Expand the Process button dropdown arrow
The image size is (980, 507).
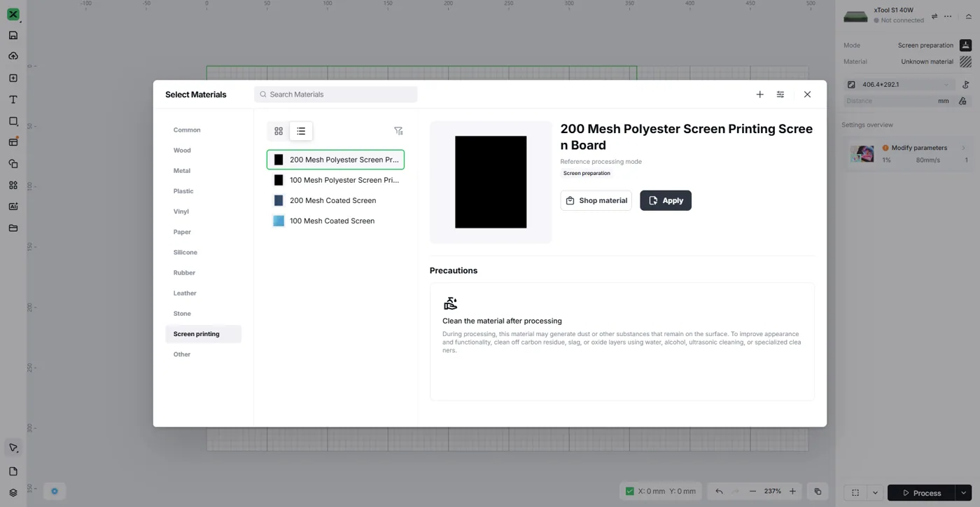coord(964,493)
